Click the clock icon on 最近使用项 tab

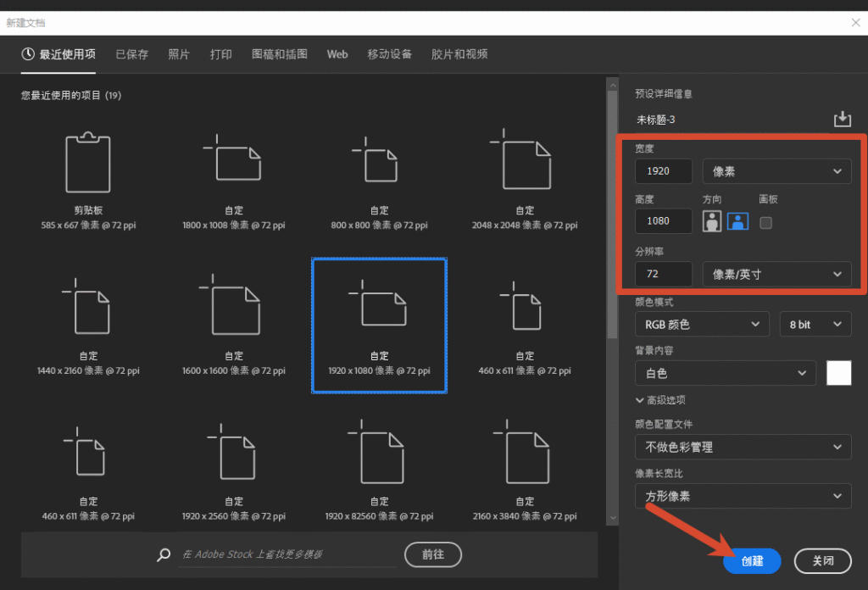[28, 54]
